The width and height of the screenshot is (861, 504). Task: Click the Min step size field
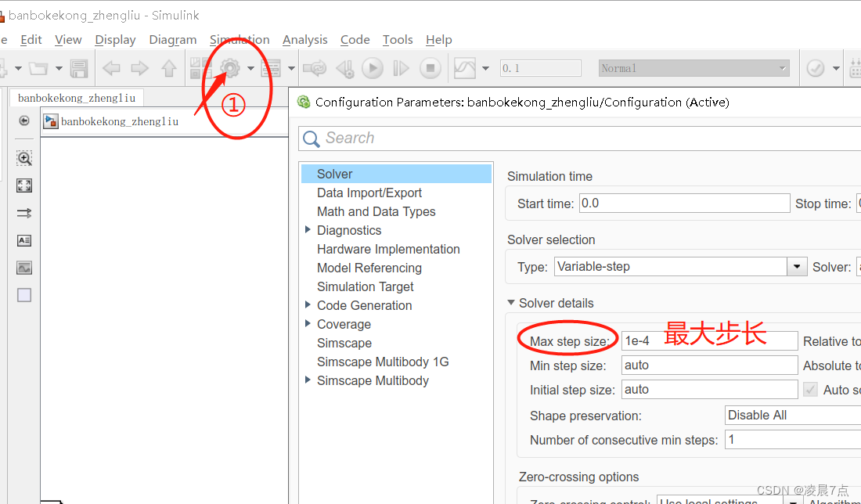(709, 365)
